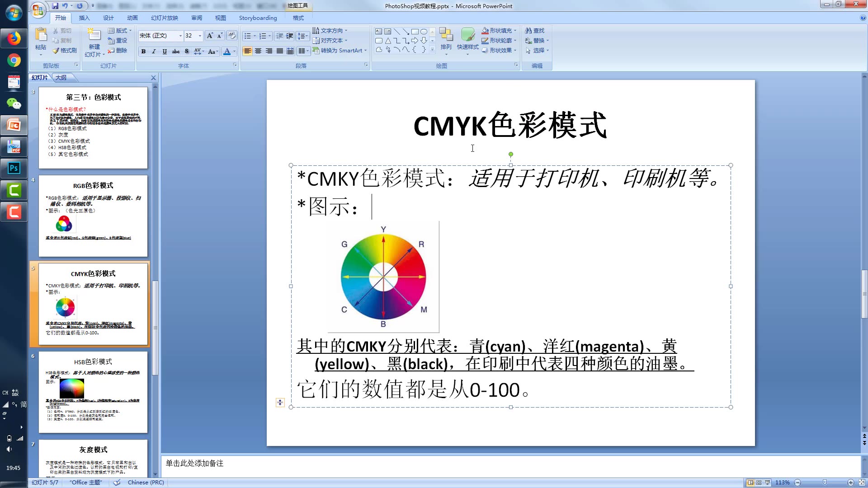
Task: Select the HSB slide thumbnail
Action: [x=93, y=391]
